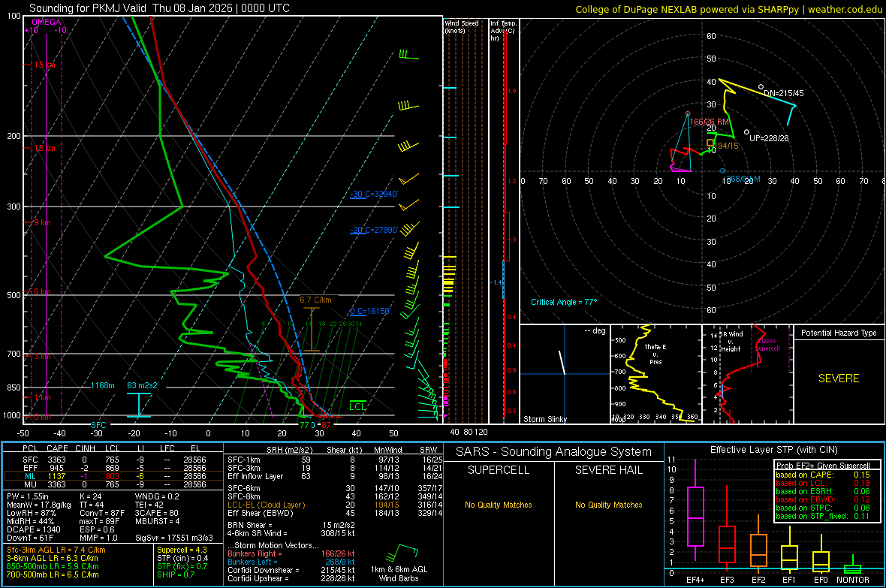Screen dimensions: 886x588
Task: Click the weather.cod.edu NEXLAB credit text
Action: [x=728, y=9]
